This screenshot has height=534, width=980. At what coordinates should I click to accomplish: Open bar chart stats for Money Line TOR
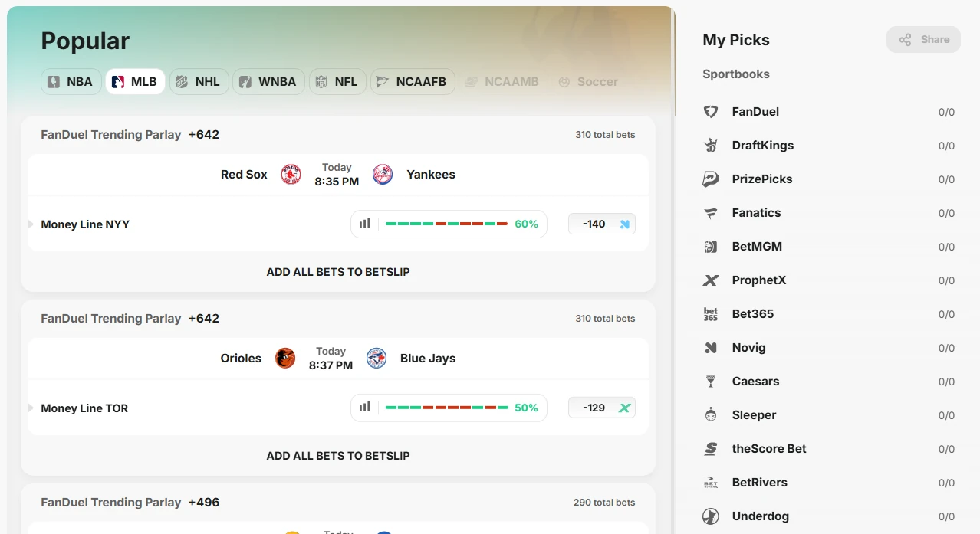[x=365, y=408]
